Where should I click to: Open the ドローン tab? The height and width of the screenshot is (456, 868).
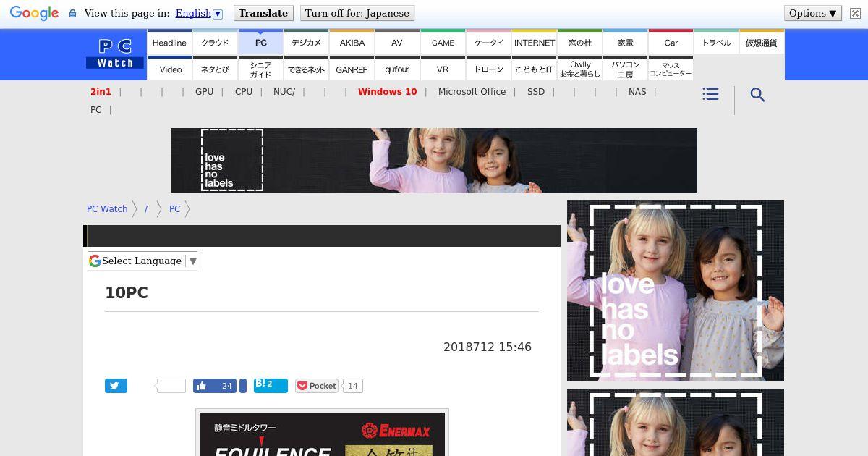[x=488, y=69]
